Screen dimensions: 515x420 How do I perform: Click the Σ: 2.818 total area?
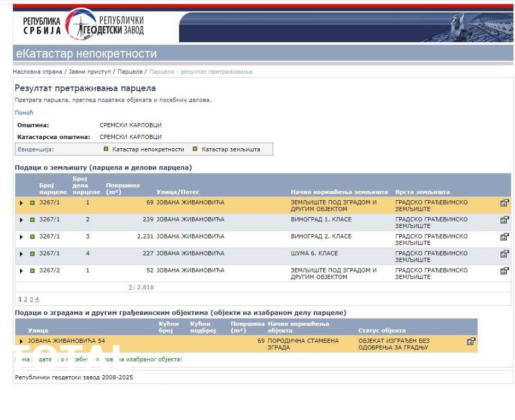[141, 288]
